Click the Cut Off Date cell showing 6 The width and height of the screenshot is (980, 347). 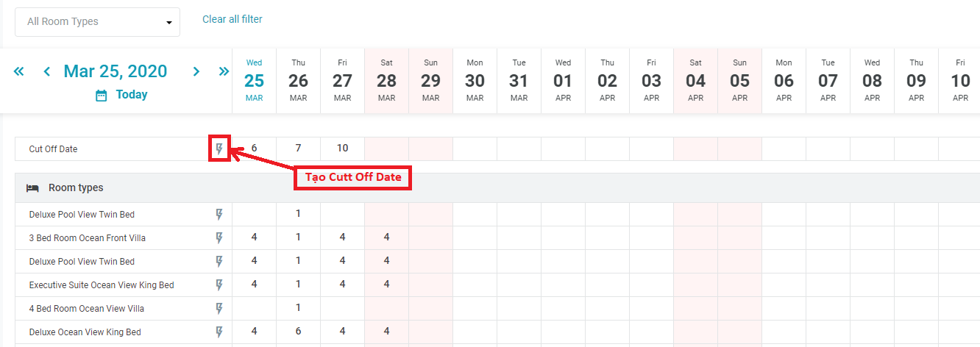[254, 149]
